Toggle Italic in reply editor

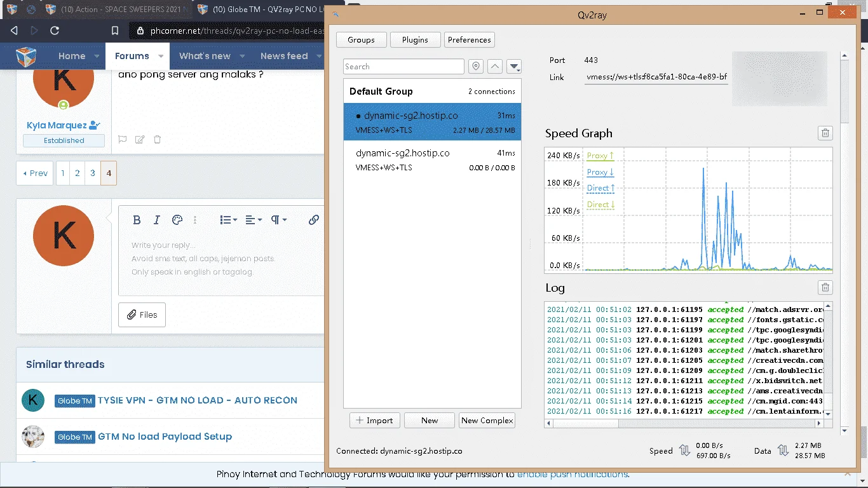(x=156, y=220)
